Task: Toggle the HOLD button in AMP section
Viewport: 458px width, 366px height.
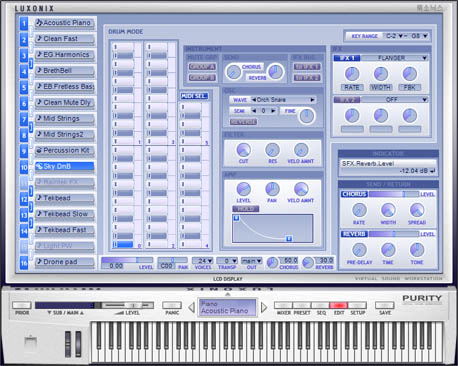Action: click(x=246, y=209)
